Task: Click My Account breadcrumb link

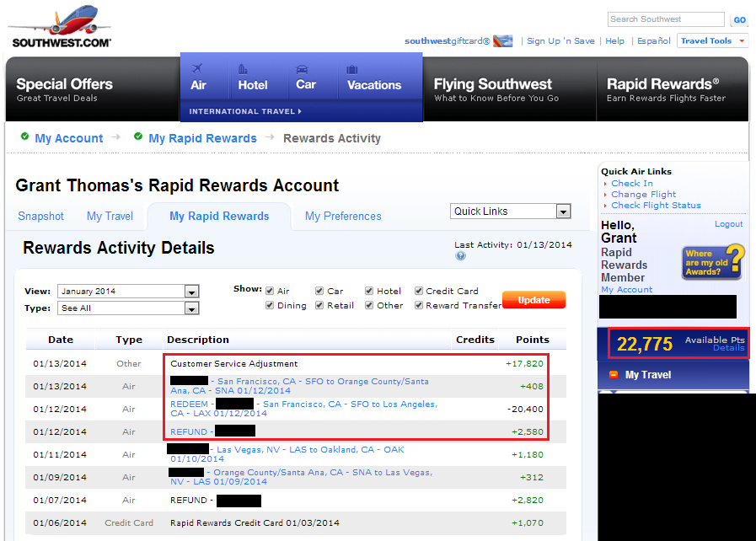Action: click(69, 138)
